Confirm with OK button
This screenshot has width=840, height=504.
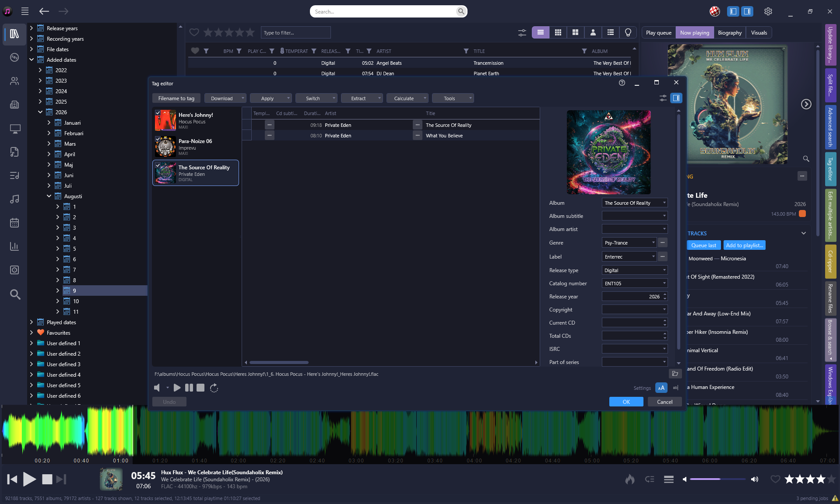pyautogui.click(x=626, y=402)
